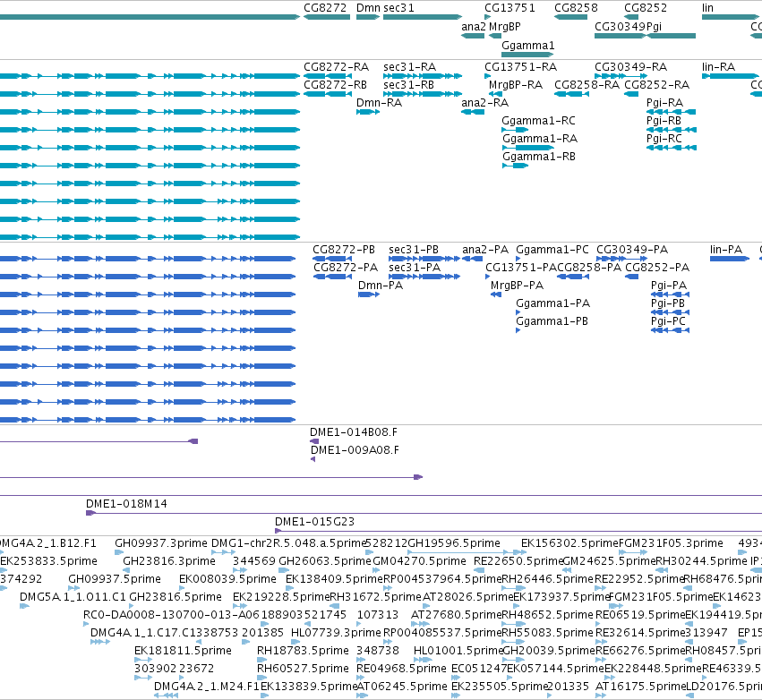Click the Ggamma1 gene label
The width and height of the screenshot is (762, 700).
coord(527,45)
